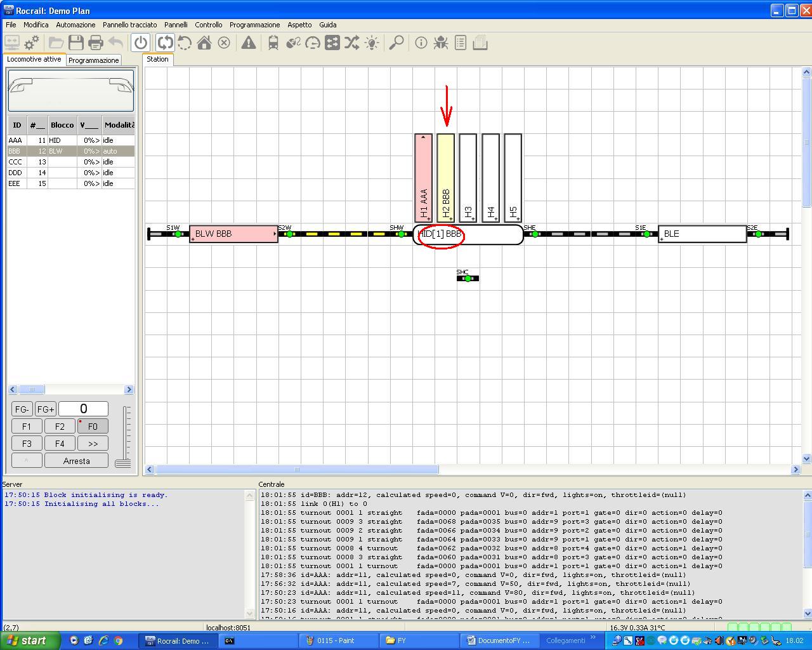Viewport: 812px width, 650px height.
Task: Open the speedometer gauge icon
Action: (x=313, y=43)
